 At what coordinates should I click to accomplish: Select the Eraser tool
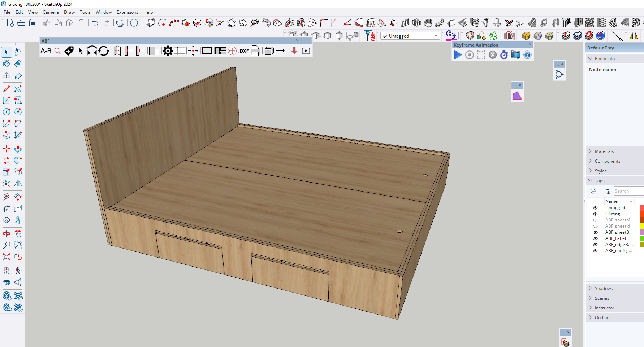tap(18, 64)
